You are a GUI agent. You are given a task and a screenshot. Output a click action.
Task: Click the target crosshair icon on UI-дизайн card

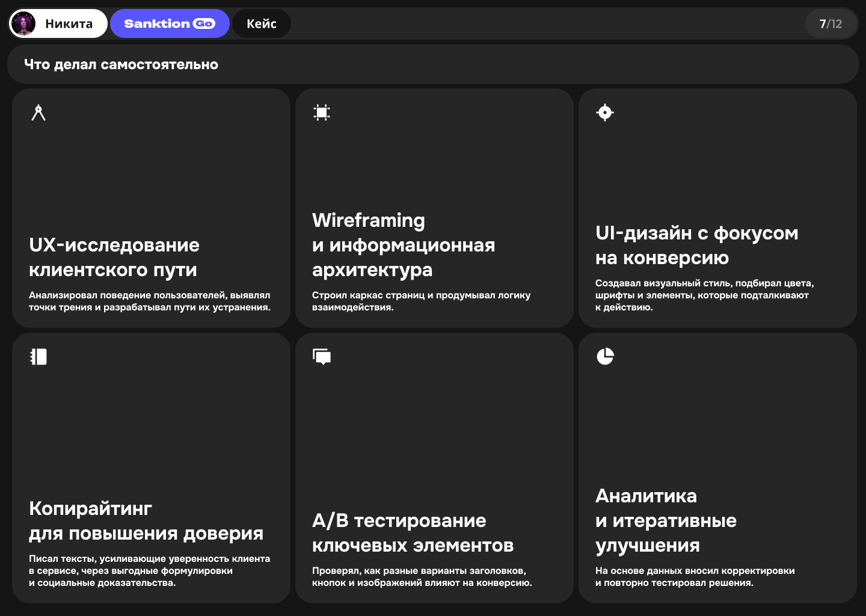coord(605,112)
